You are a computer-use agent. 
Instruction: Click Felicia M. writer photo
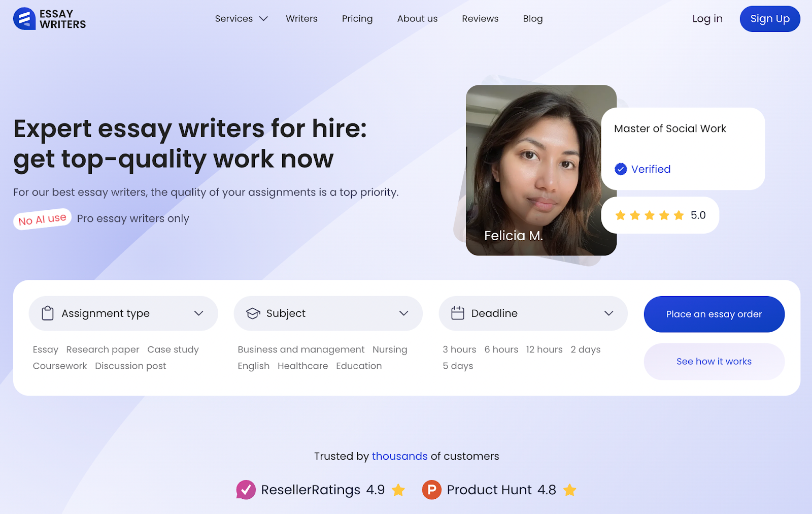pyautogui.click(x=541, y=170)
